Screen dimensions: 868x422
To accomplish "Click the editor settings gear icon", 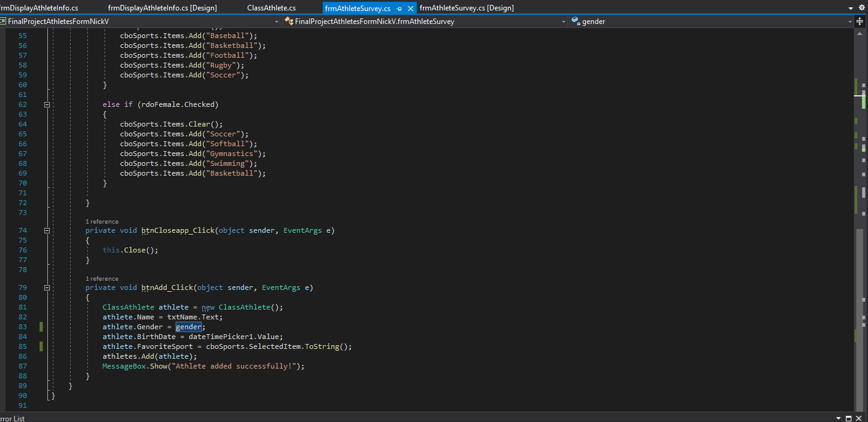I will [x=861, y=7].
